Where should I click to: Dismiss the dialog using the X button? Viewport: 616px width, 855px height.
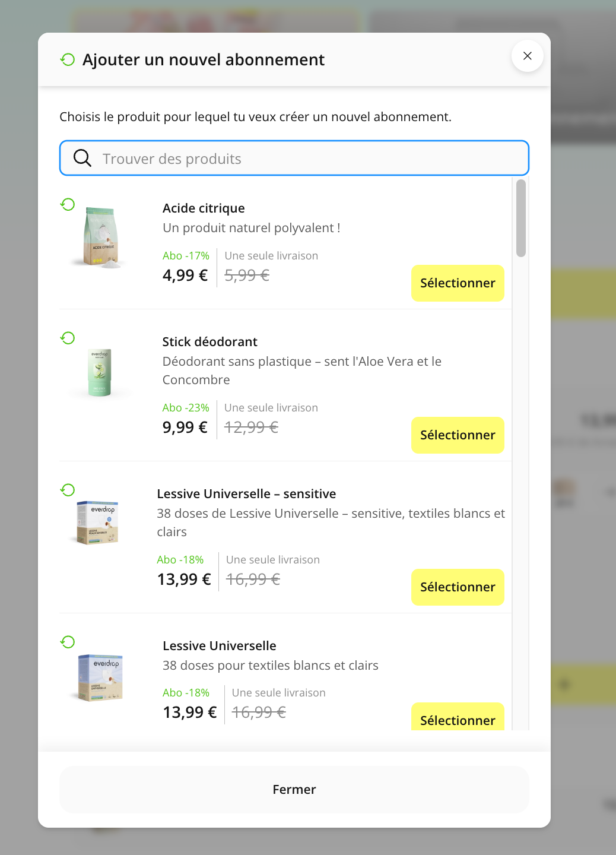tap(527, 55)
